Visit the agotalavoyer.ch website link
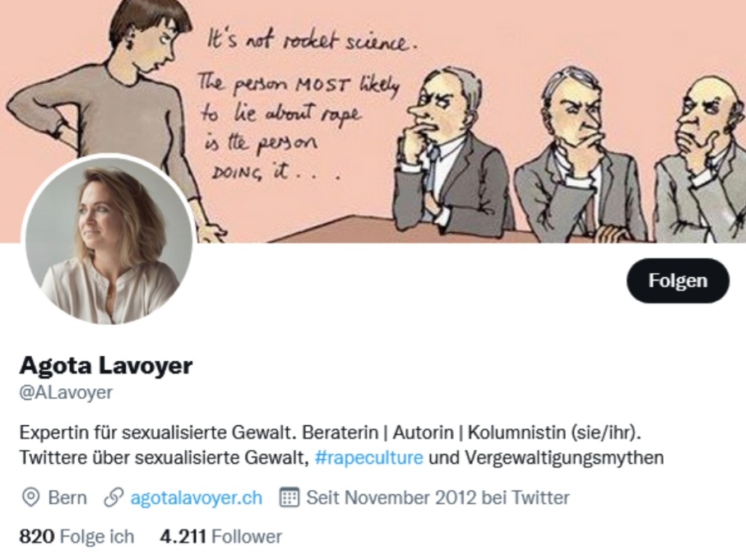Image resolution: width=746 pixels, height=560 pixels. click(196, 498)
